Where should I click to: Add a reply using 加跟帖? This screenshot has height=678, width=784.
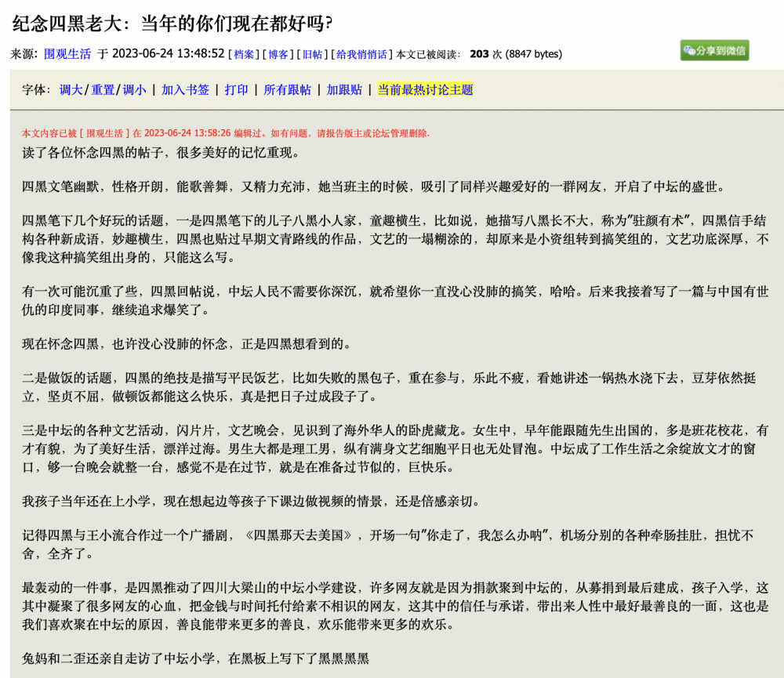click(x=344, y=90)
